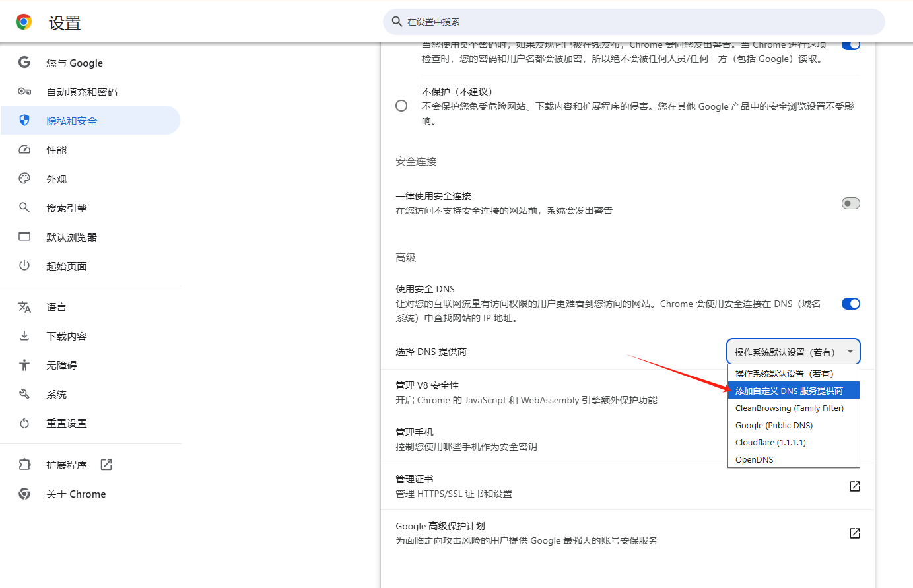The image size is (913, 588).
Task: Select Cloudflare (1.1.1.1) option
Action: pos(794,442)
